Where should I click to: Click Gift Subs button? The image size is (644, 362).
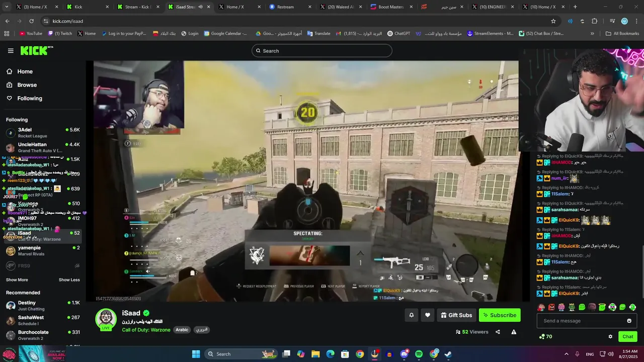coord(456,315)
